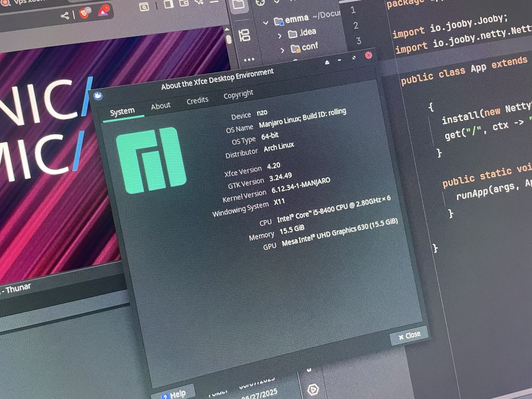This screenshot has width=532, height=399.
Task: Click line number 3 in editor gutter
Action: [359, 41]
